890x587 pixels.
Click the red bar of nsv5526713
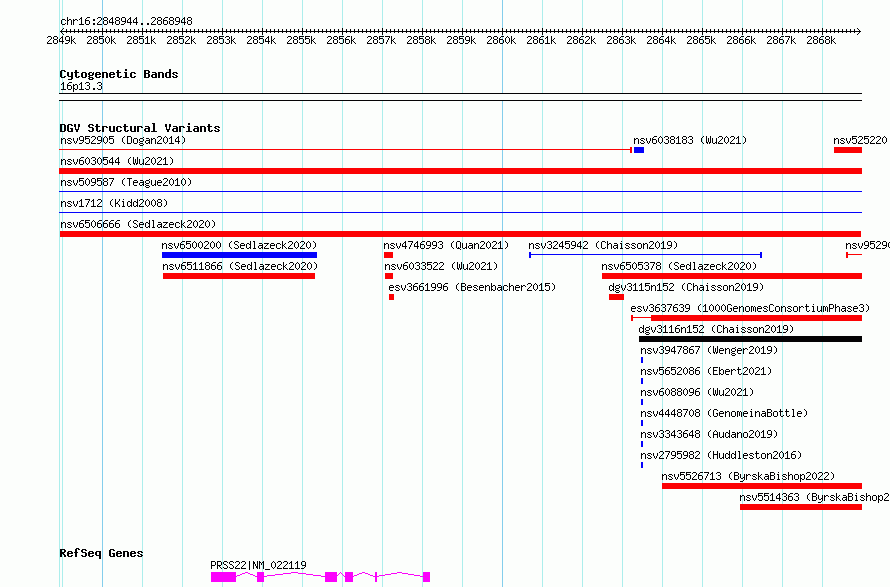[x=762, y=486]
